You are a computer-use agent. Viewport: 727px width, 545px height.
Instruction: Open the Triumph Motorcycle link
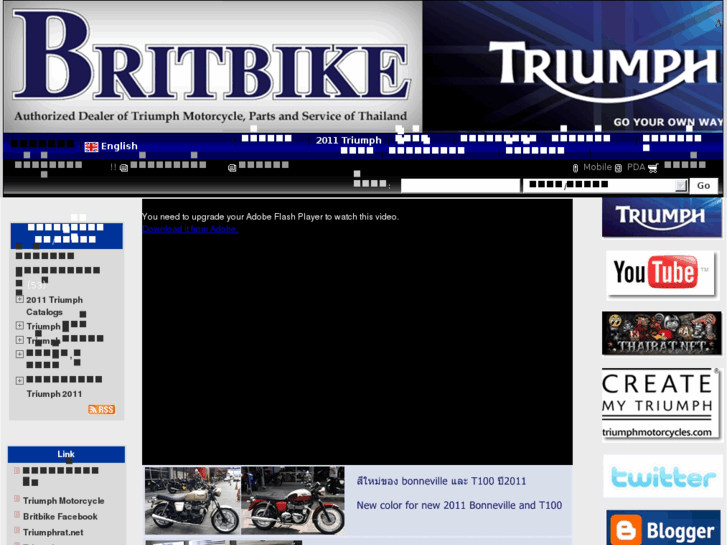coord(64,501)
